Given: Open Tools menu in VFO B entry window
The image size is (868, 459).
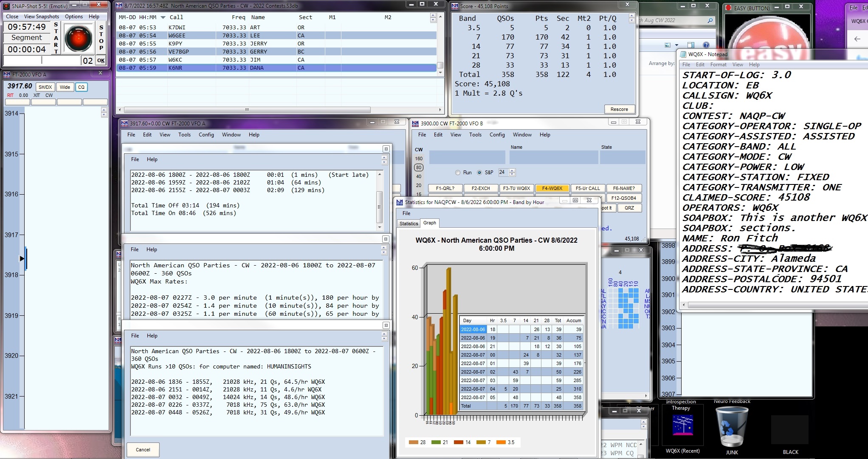Looking at the screenshot, I should 475,135.
